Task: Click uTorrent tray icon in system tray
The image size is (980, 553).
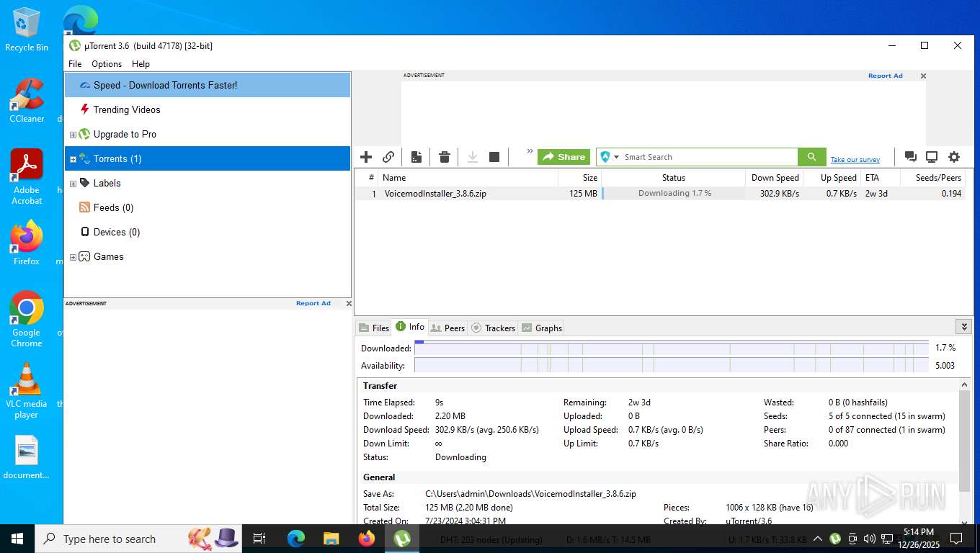Action: [835, 539]
